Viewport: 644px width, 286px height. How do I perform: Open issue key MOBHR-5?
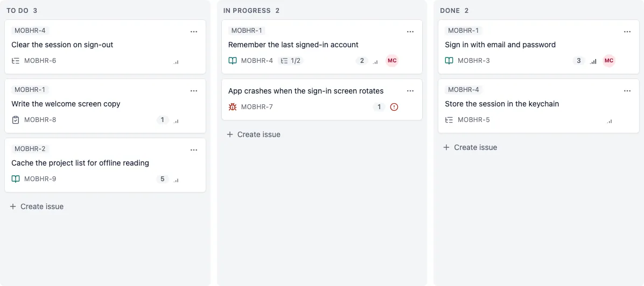click(474, 120)
